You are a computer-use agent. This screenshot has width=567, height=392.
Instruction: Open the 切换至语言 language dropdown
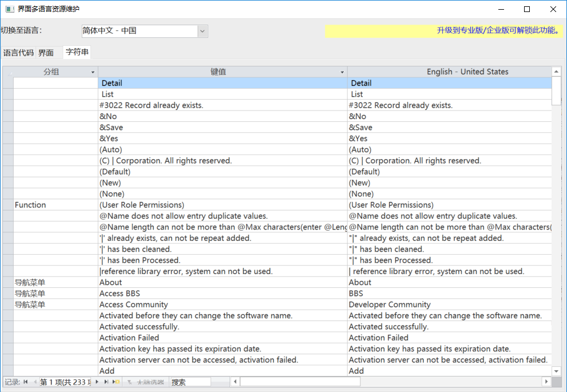coord(203,31)
